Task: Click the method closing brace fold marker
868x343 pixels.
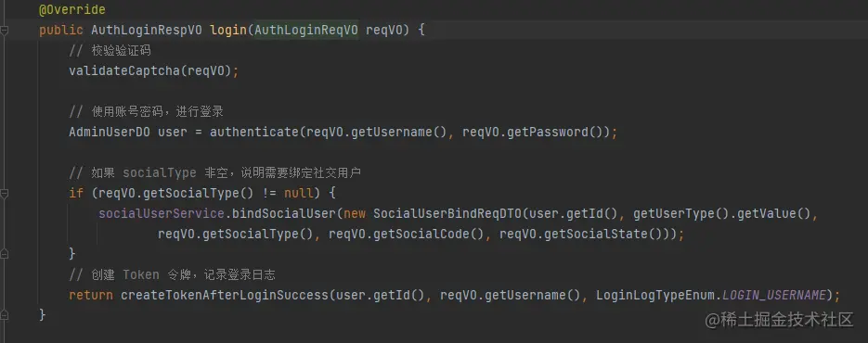Action: [x=5, y=315]
